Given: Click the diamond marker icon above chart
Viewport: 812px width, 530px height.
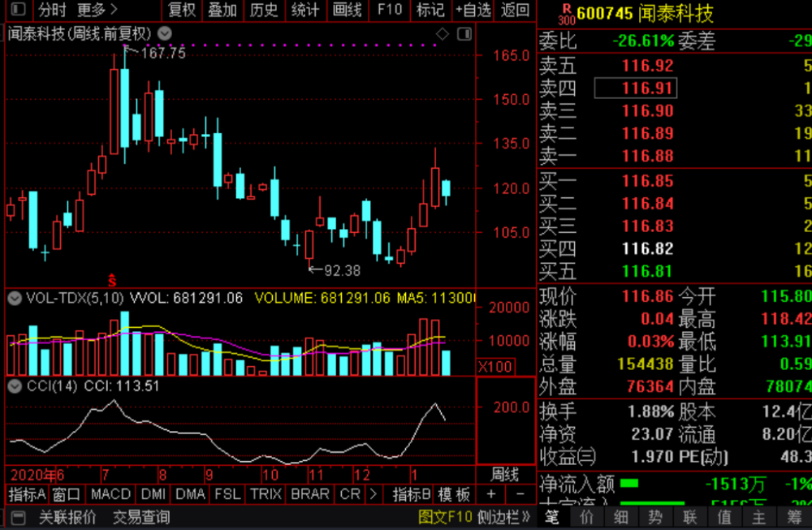Looking at the screenshot, I should click(x=443, y=34).
